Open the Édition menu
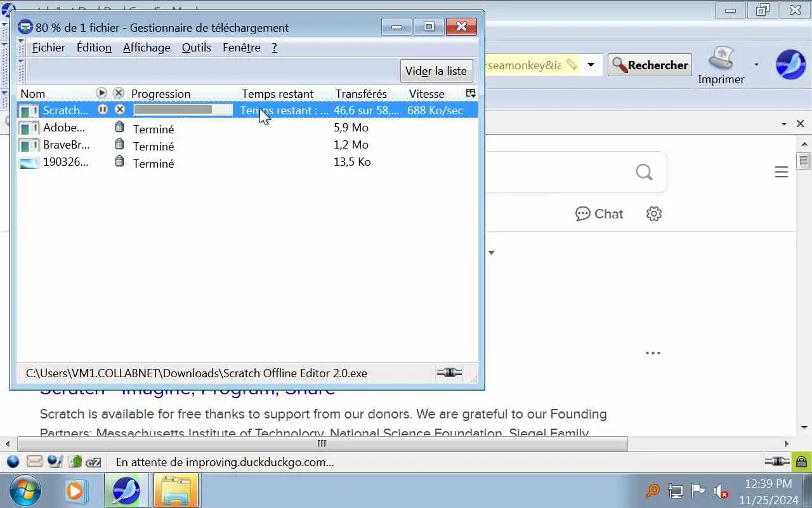The height and width of the screenshot is (508, 812). [94, 48]
